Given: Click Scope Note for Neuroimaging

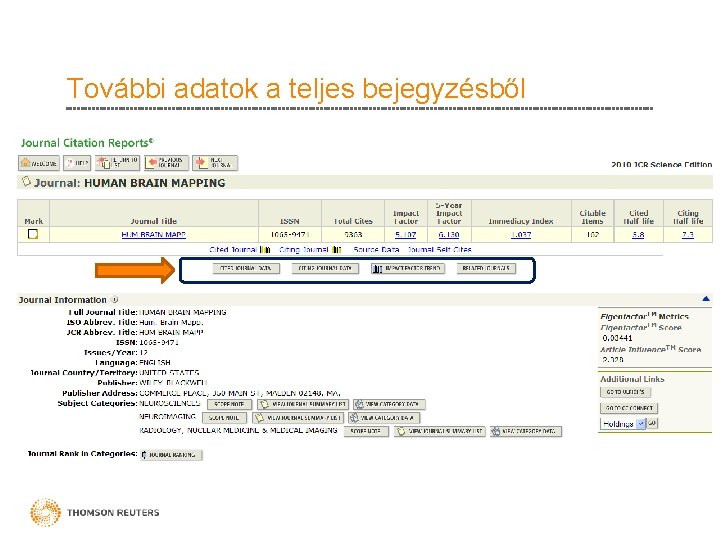Looking at the screenshot, I should (224, 418).
